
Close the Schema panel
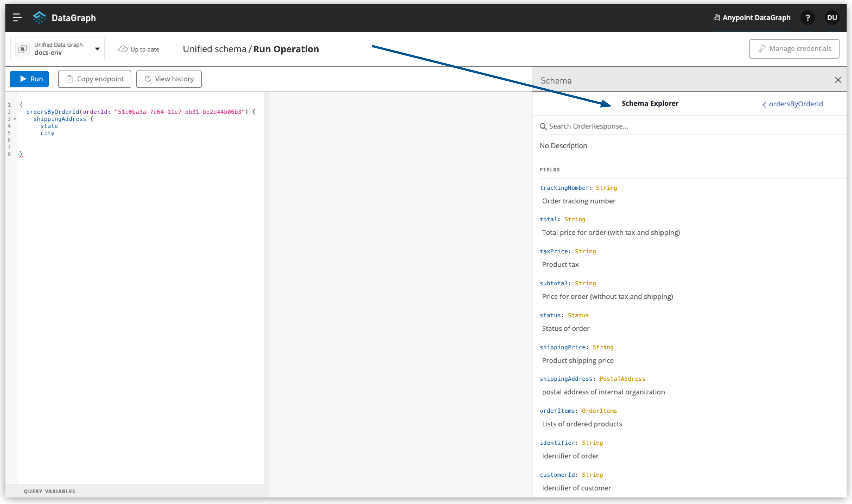[x=838, y=80]
